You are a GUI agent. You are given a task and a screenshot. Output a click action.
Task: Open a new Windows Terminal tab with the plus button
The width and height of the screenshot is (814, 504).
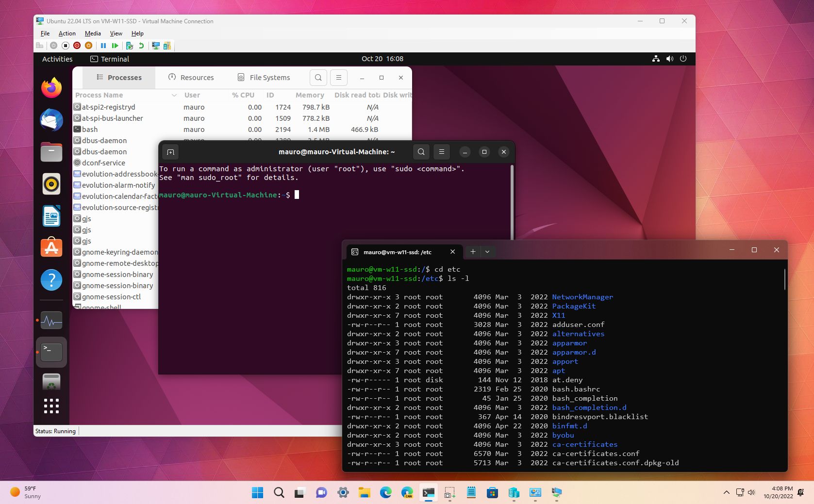(x=472, y=252)
